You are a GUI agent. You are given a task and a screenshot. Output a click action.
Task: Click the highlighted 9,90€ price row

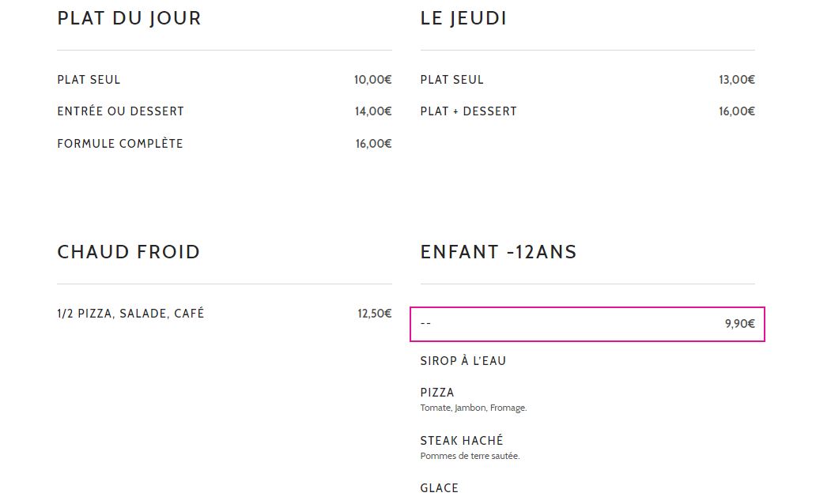tap(587, 324)
